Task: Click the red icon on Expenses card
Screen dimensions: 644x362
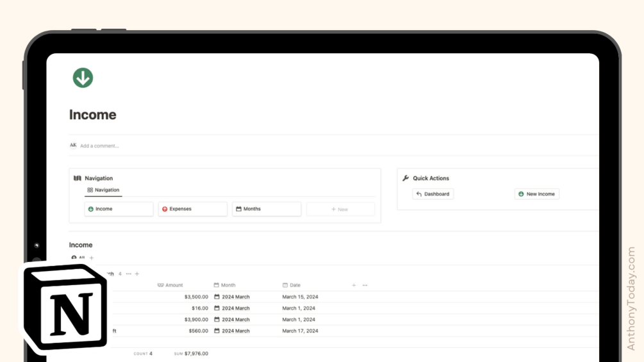Action: (x=165, y=209)
